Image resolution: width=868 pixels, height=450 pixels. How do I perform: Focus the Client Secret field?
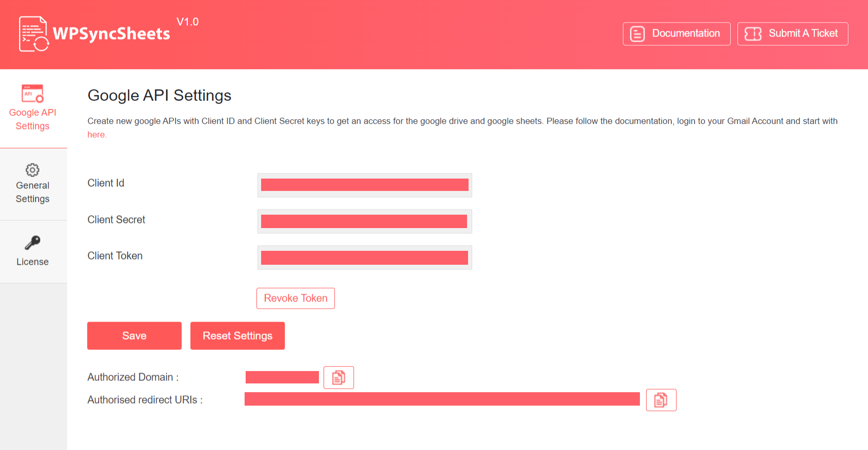click(365, 221)
